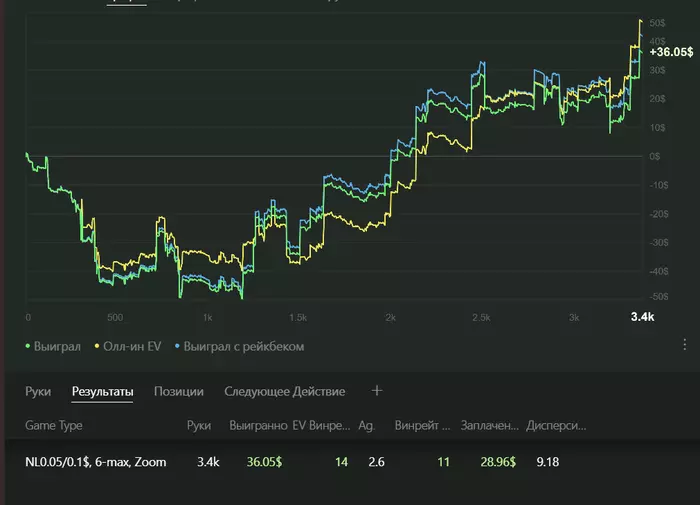Sort by the Руки column header
The width and height of the screenshot is (700, 505).
pos(199,426)
